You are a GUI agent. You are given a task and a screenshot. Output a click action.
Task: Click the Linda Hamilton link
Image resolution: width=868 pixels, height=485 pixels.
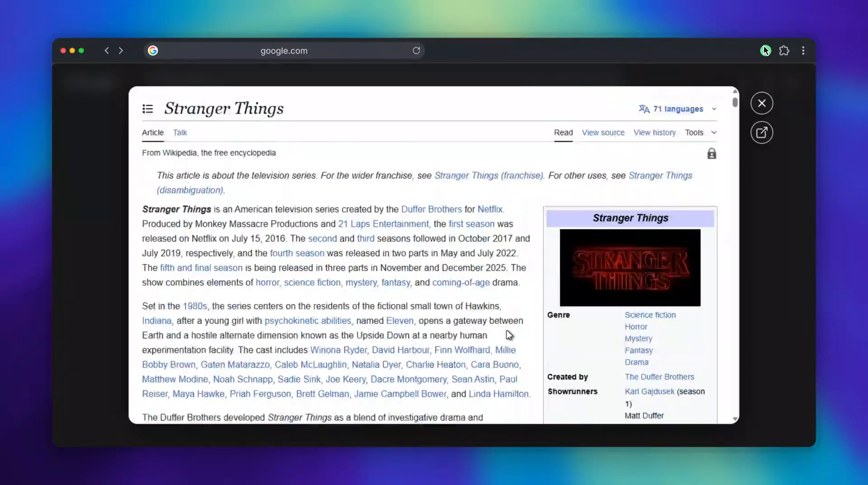[x=499, y=394]
